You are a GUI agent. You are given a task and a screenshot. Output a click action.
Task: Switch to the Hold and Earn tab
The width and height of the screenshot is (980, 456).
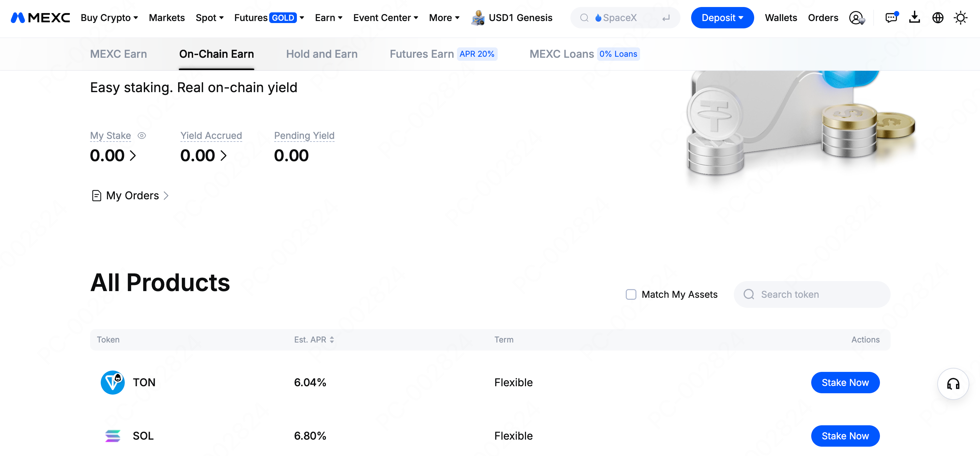point(322,54)
